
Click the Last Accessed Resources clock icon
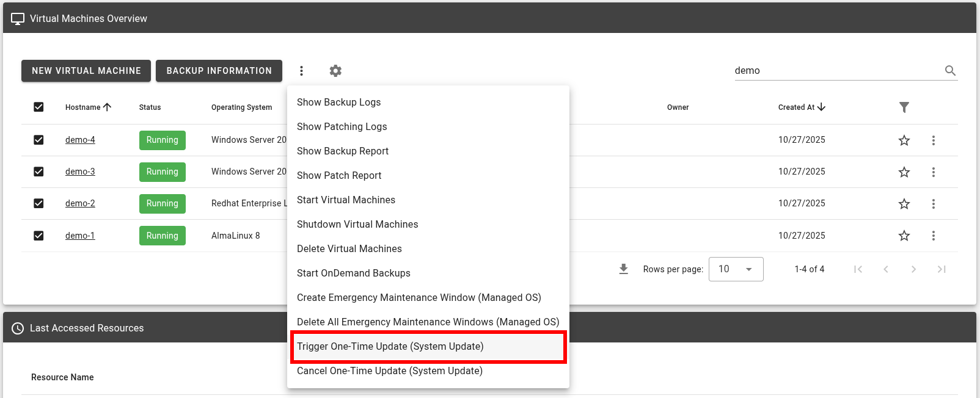pos(18,328)
